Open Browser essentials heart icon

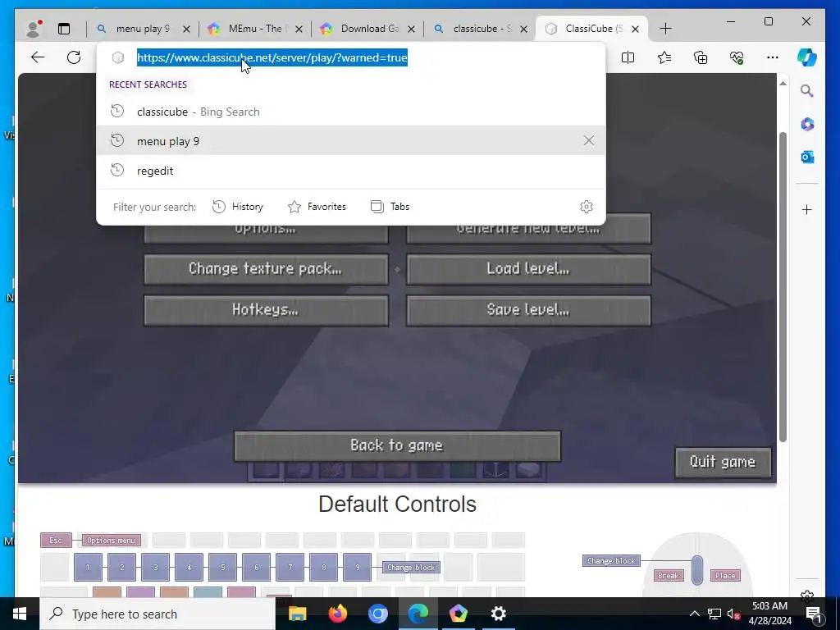point(737,57)
